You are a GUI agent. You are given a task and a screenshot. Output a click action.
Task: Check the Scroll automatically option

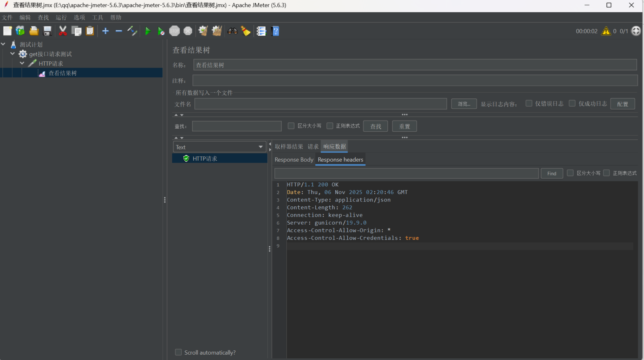tap(178, 352)
